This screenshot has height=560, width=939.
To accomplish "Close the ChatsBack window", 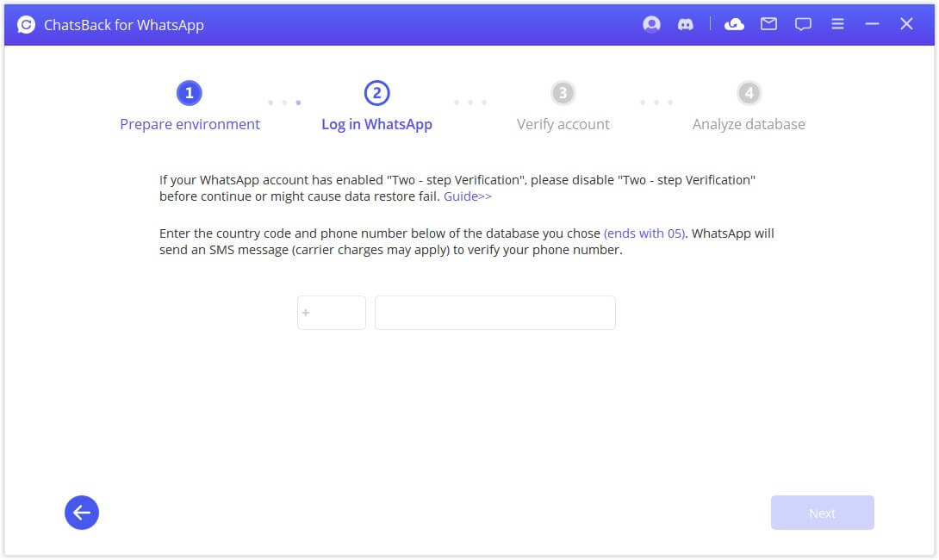I will point(906,24).
